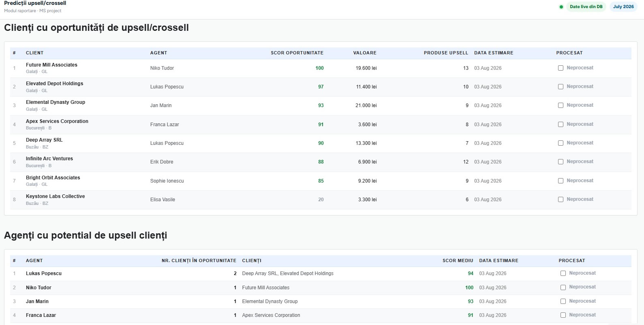This screenshot has width=644, height=325.
Task: Mark Elemental Dynasty Group as processed
Action: 561,105
